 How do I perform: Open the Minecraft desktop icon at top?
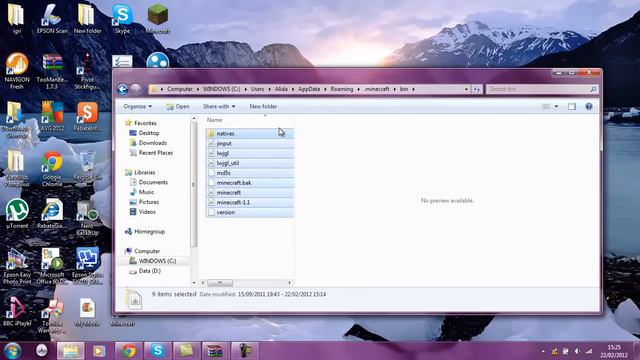[158, 19]
